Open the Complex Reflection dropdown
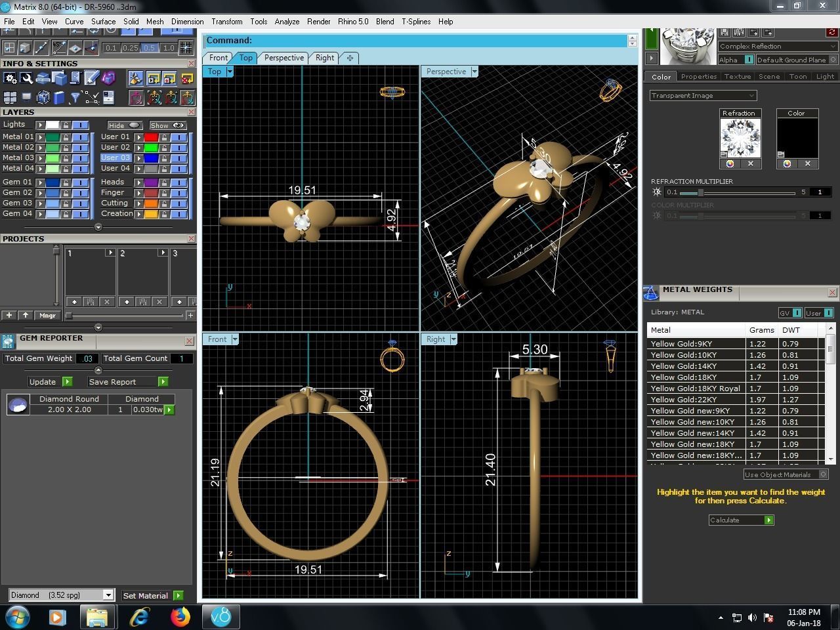The height and width of the screenshot is (630, 840). tap(778, 47)
